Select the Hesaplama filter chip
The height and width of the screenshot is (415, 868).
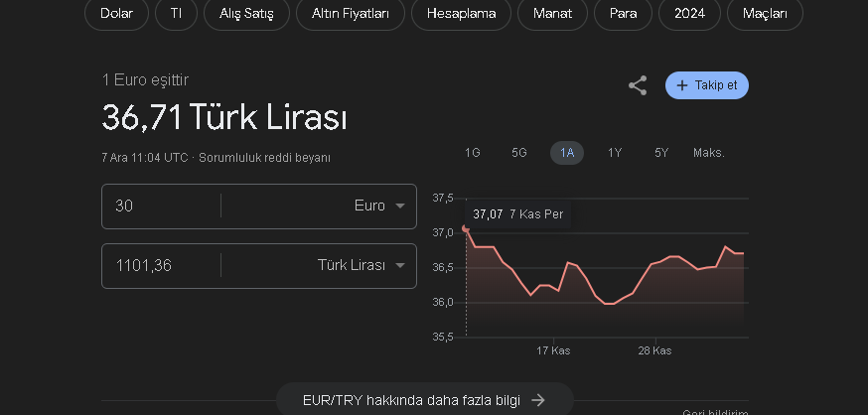tap(461, 13)
